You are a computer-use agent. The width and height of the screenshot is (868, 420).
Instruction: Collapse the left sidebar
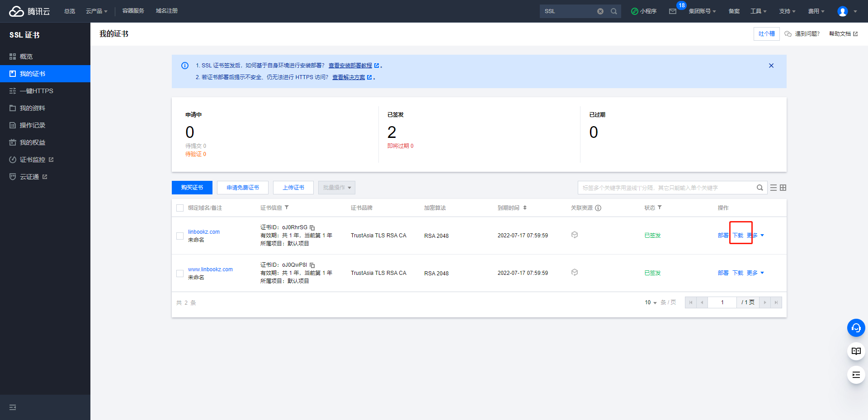point(13,407)
